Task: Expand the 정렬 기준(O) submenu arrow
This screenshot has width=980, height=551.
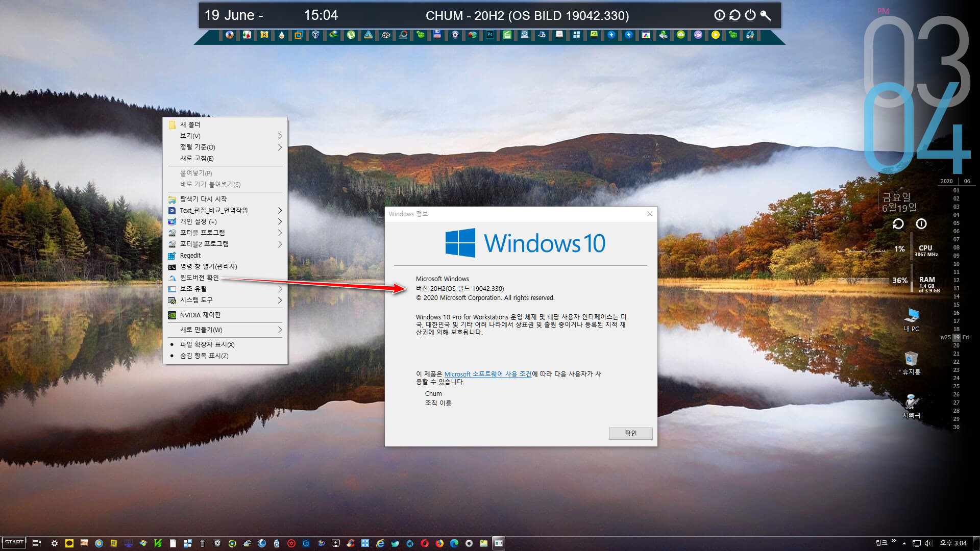Action: click(280, 147)
